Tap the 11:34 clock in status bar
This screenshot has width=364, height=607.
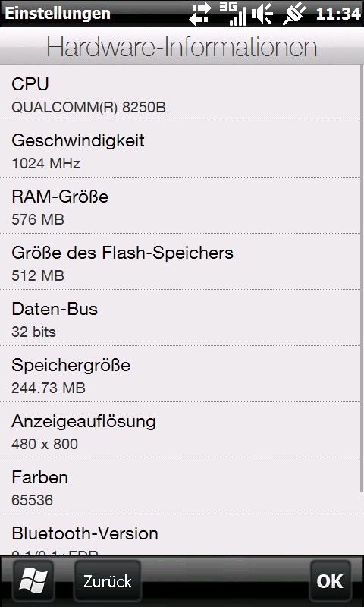tap(338, 14)
